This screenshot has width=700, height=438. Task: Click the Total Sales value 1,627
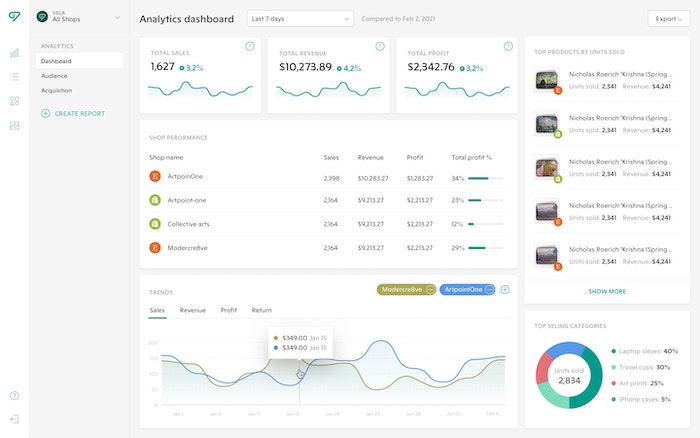coord(162,67)
